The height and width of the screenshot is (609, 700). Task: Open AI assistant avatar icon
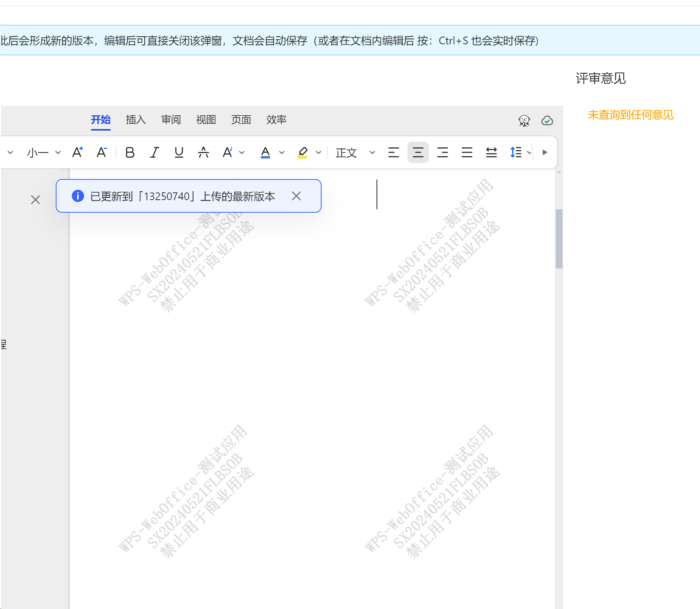coord(524,121)
